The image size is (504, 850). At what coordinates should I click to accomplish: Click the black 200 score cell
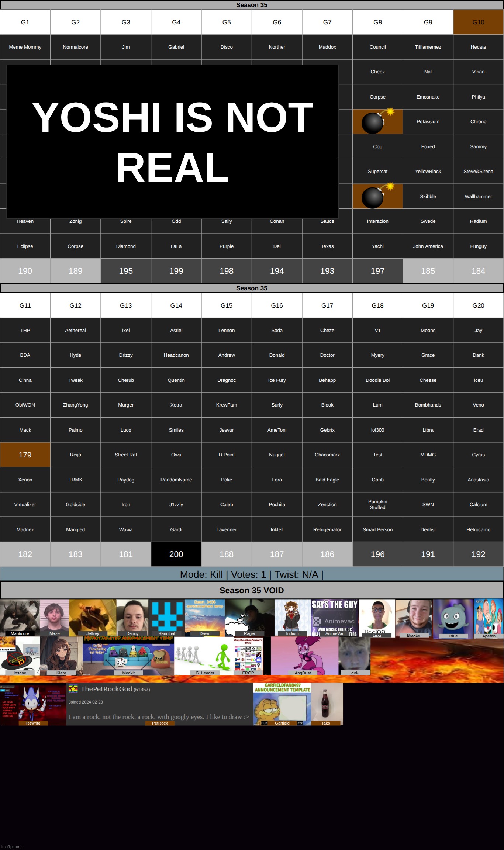pos(176,554)
